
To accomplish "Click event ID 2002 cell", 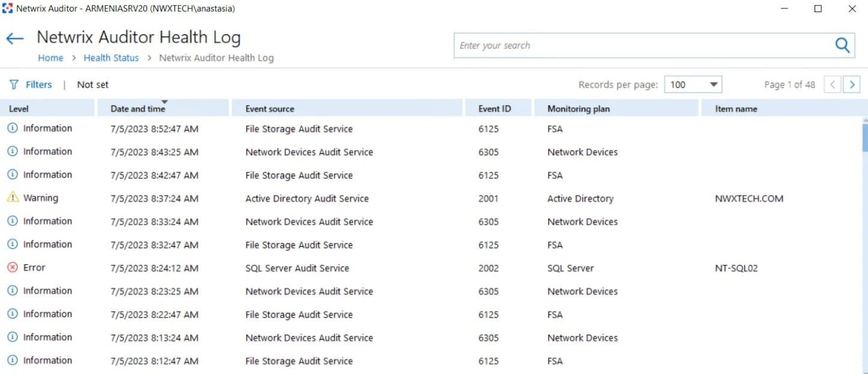I will tap(489, 268).
